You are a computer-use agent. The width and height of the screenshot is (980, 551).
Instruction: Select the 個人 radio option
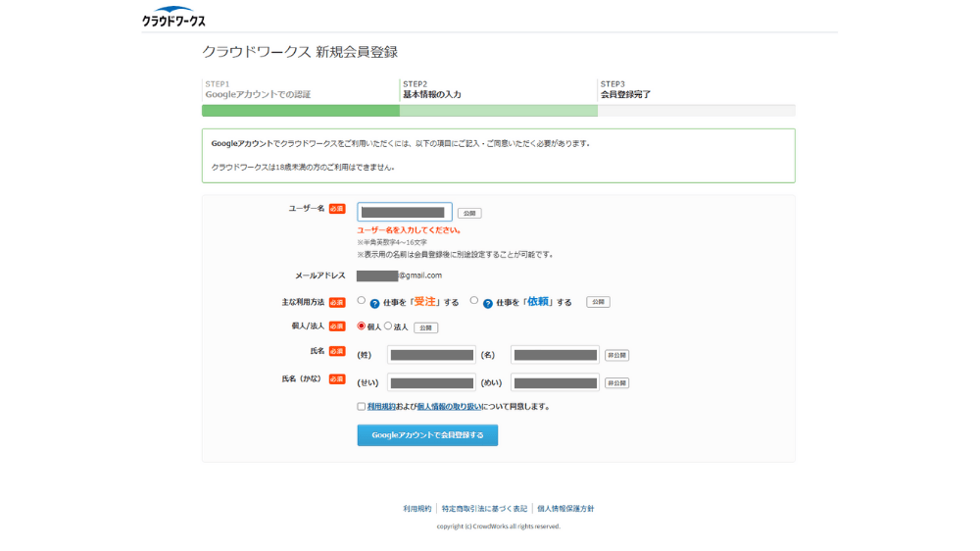click(362, 326)
